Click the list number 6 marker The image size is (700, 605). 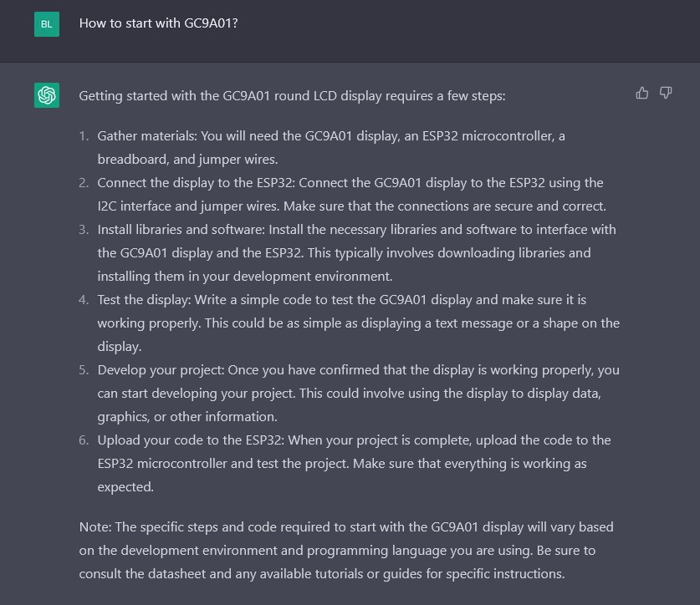pos(84,440)
